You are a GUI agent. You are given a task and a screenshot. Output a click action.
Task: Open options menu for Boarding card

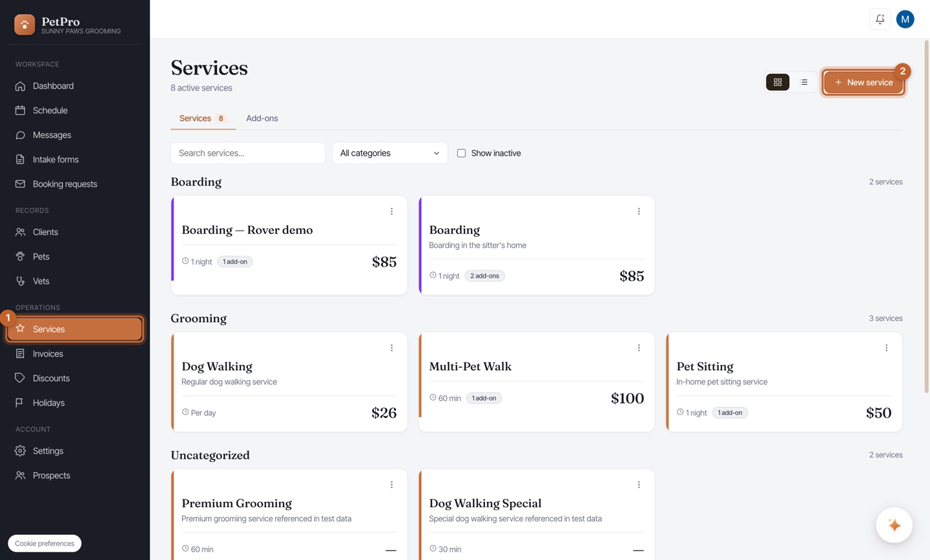coord(639,211)
